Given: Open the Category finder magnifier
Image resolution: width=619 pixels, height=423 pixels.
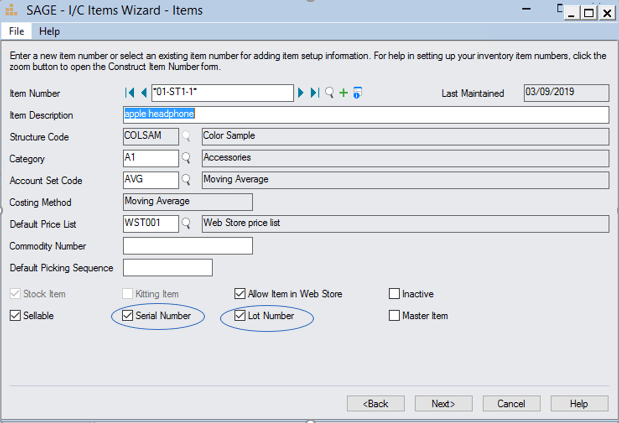Looking at the screenshot, I should [186, 158].
